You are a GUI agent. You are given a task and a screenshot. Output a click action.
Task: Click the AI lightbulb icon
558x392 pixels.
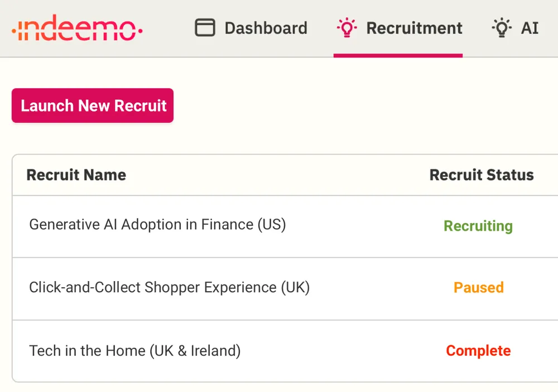click(502, 27)
